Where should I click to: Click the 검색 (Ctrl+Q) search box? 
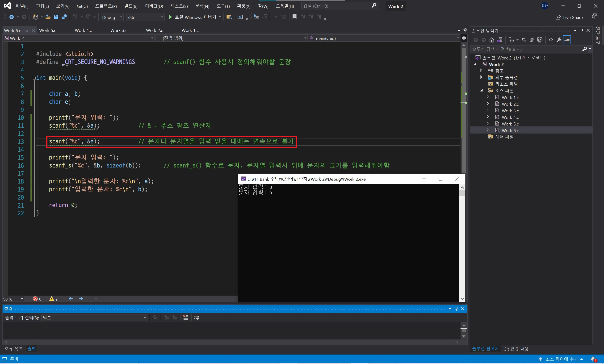point(336,6)
